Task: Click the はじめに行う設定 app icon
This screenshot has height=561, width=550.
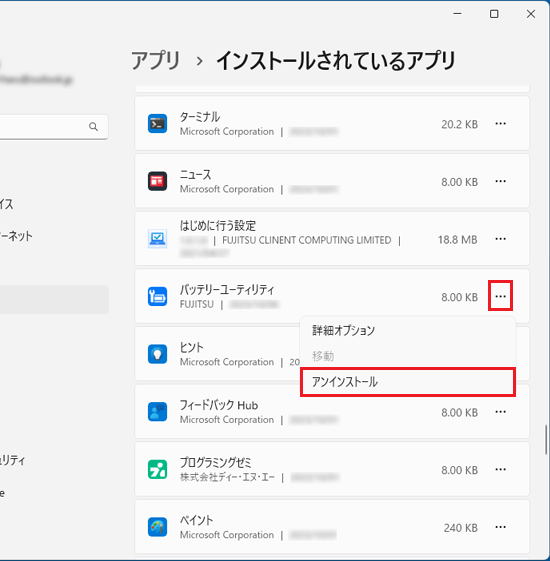Action: click(157, 239)
